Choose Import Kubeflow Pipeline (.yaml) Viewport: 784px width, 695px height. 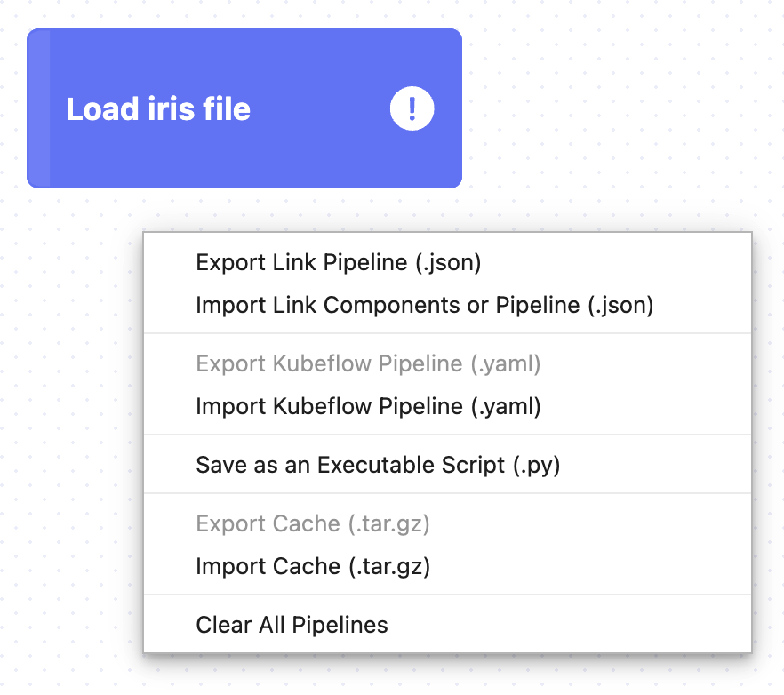(368, 407)
